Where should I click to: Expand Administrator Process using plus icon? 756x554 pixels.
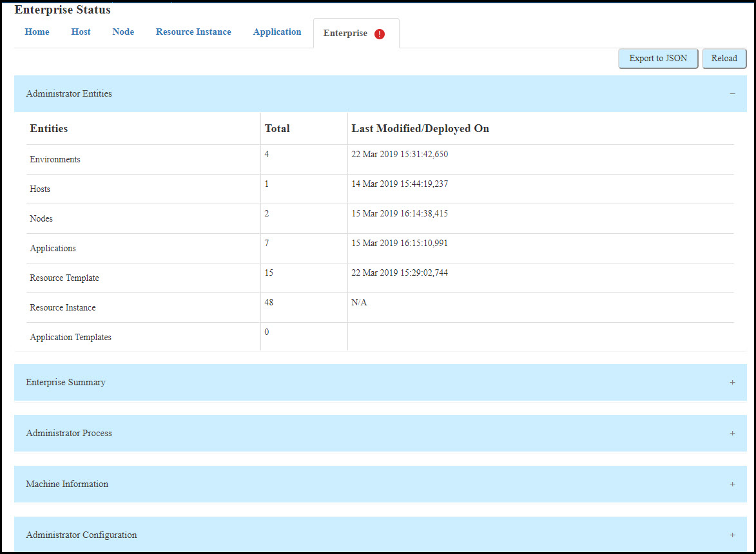(x=732, y=434)
